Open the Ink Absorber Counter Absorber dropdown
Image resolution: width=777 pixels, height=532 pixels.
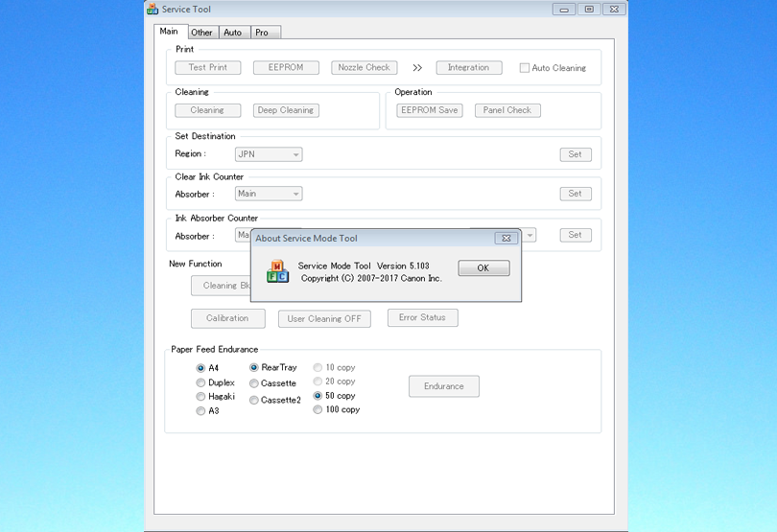243,235
